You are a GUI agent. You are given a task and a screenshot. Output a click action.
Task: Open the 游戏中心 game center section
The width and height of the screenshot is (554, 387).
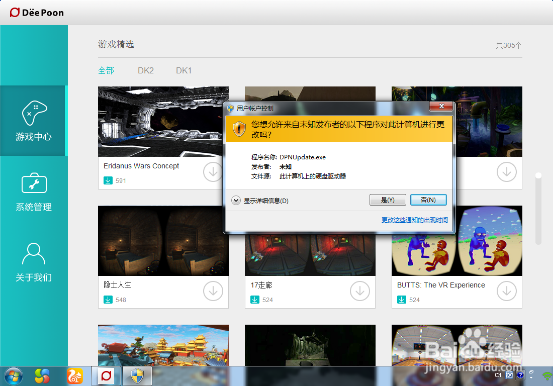(34, 121)
